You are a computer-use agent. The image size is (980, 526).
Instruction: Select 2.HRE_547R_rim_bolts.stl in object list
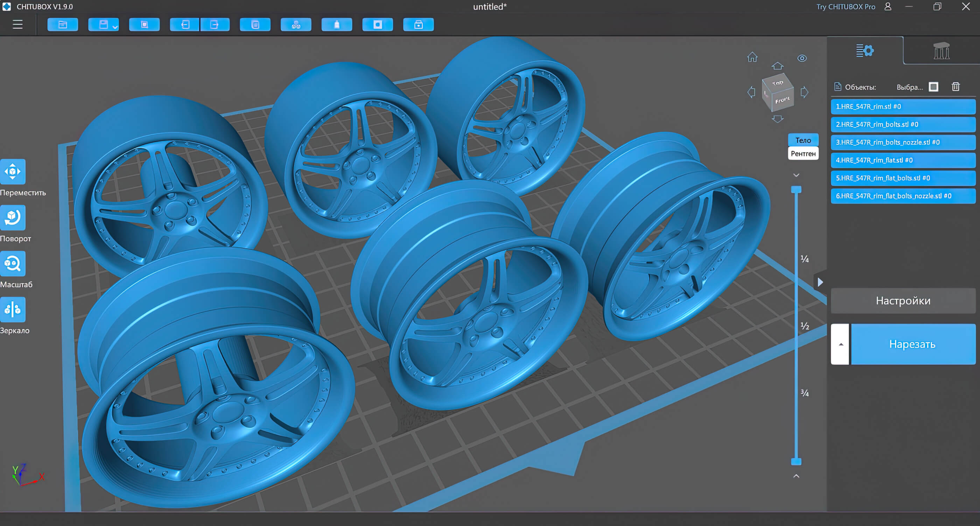(903, 124)
